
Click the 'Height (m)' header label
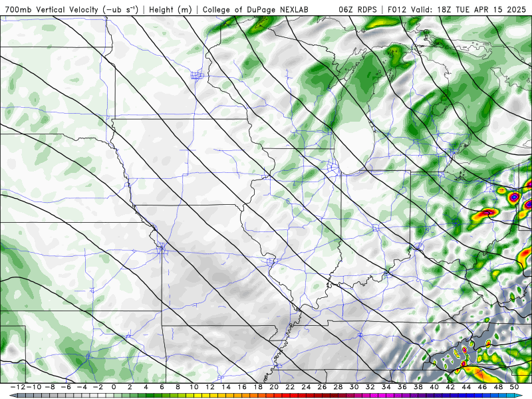(x=170, y=9)
